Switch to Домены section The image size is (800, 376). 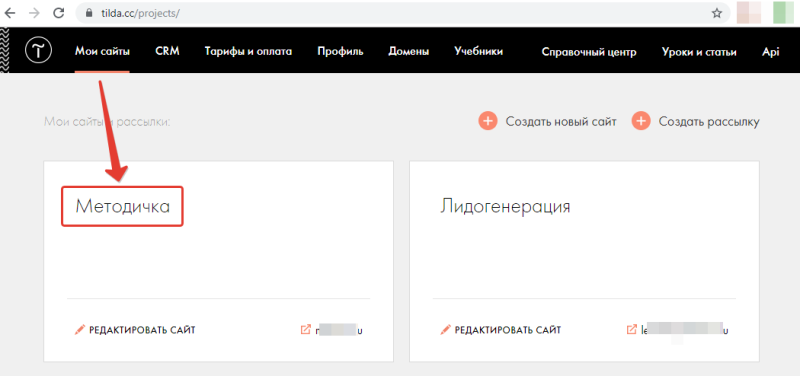click(409, 52)
